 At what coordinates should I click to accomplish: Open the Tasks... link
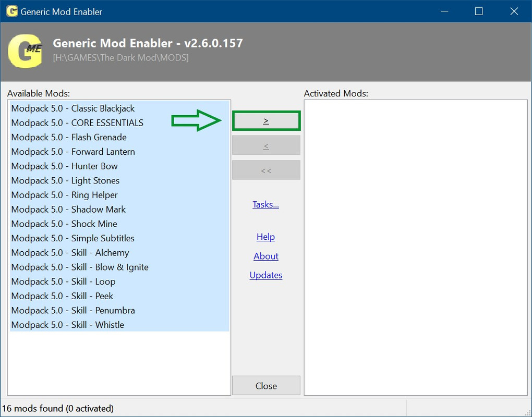click(x=265, y=204)
